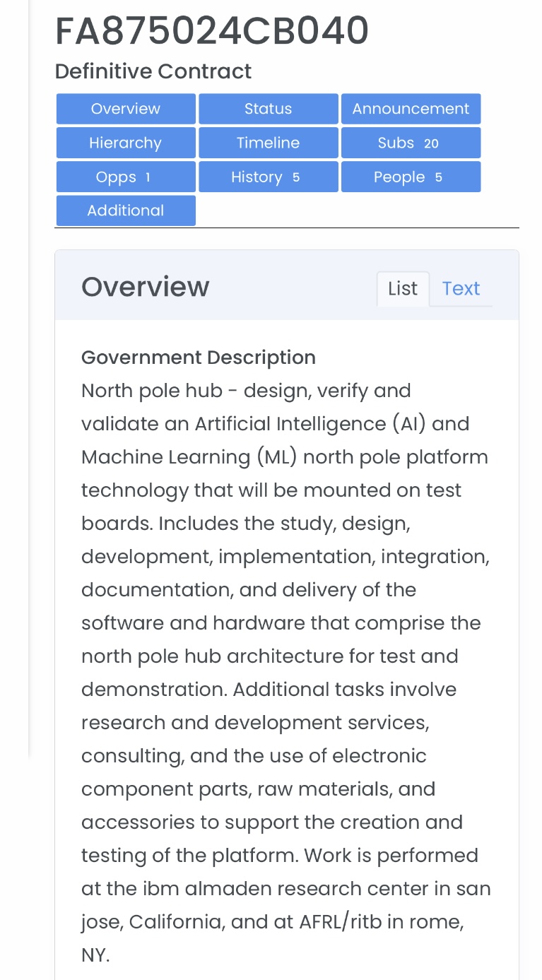Click the Government Description label
Viewport: 542px width, 980px height.
tap(199, 358)
